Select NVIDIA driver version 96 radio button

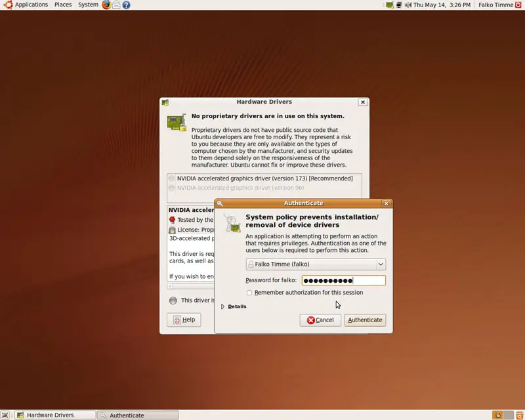coord(172,188)
